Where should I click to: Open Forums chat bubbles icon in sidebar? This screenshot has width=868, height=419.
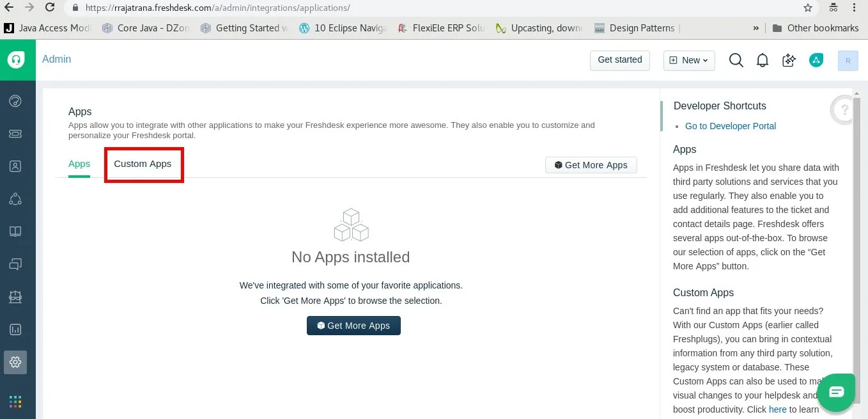point(15,264)
